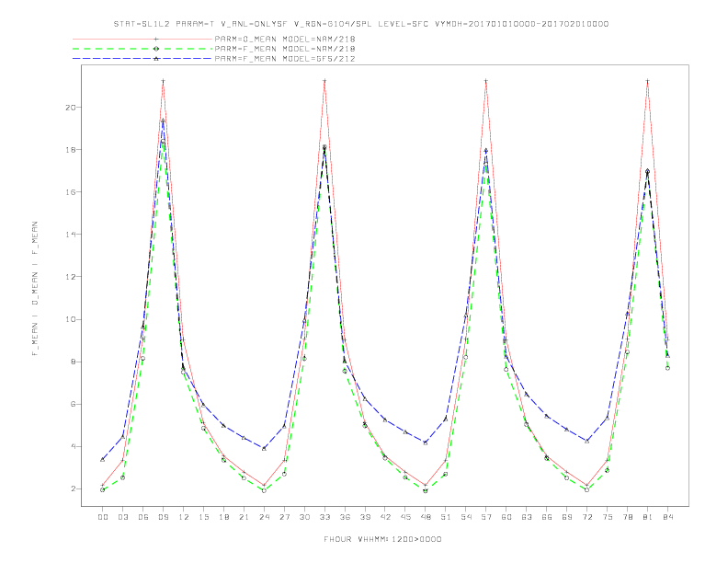Click x-axis tick label 60
The height and width of the screenshot is (563, 728).
[x=506, y=517]
